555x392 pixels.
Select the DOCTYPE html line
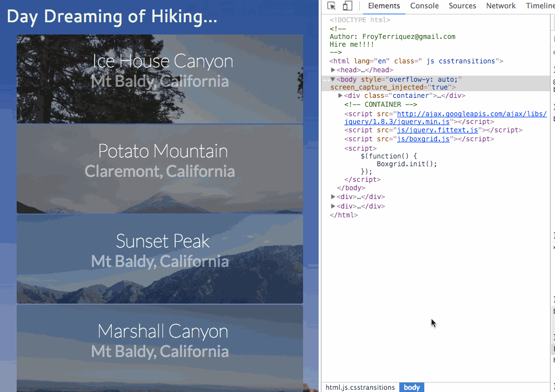pyautogui.click(x=360, y=20)
